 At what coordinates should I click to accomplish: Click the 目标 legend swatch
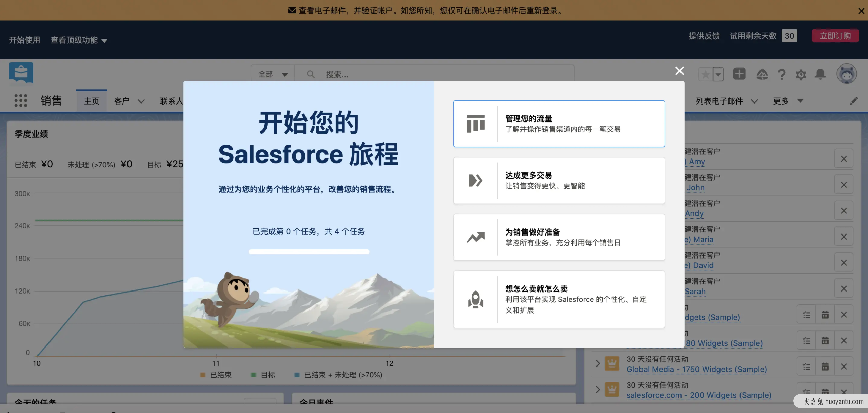(253, 375)
